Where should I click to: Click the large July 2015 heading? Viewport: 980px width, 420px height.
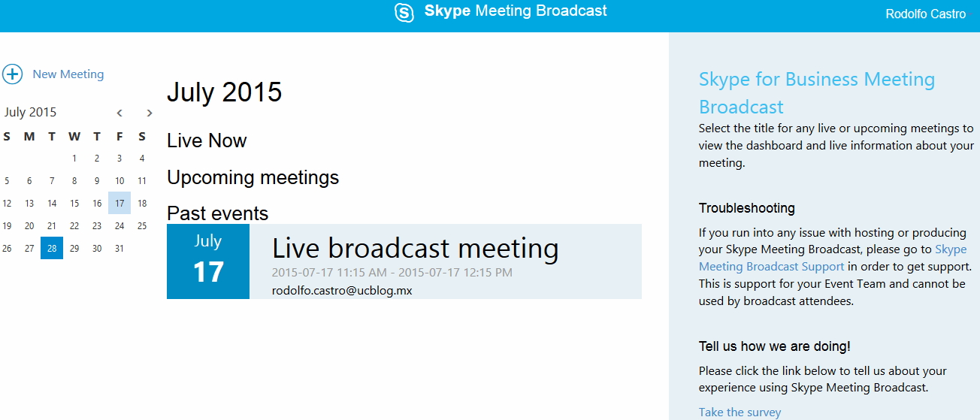coord(224,92)
